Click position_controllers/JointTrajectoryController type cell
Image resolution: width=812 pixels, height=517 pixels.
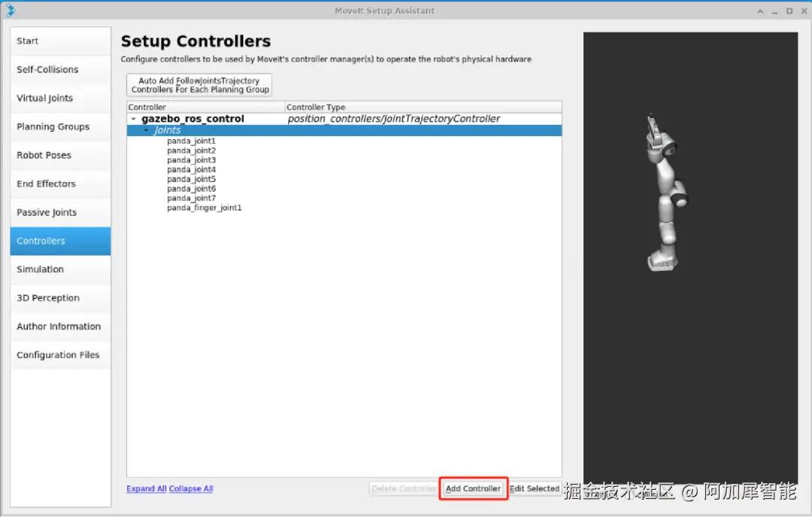pos(393,119)
